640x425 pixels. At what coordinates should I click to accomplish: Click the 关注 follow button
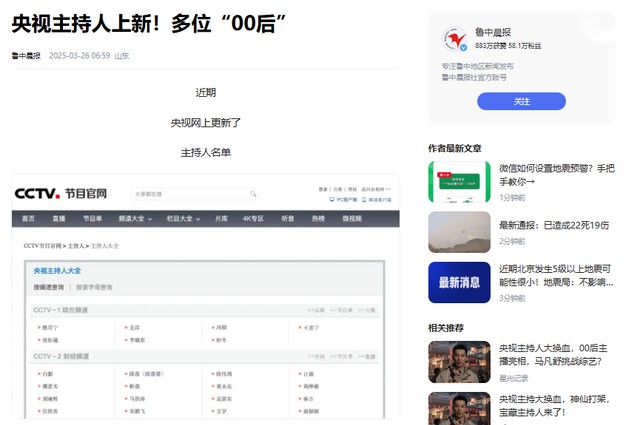tap(521, 101)
